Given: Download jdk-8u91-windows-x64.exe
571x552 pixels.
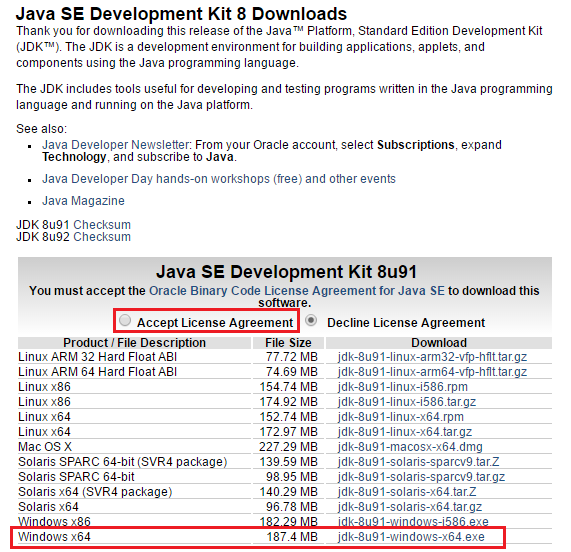Looking at the screenshot, I should coord(411,537).
